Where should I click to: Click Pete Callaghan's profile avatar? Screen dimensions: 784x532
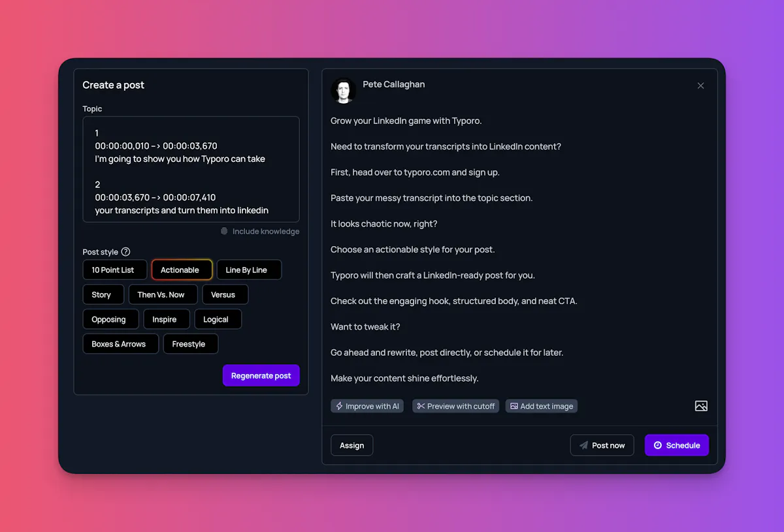(x=343, y=91)
